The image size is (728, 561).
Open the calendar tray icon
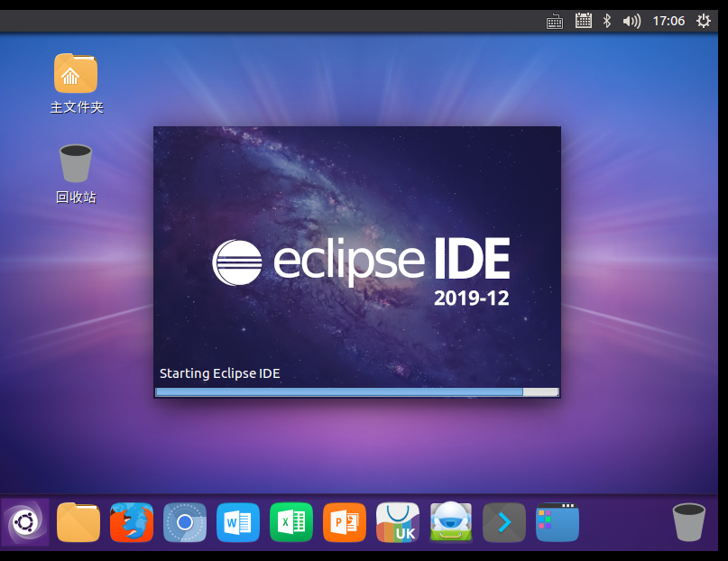583,21
